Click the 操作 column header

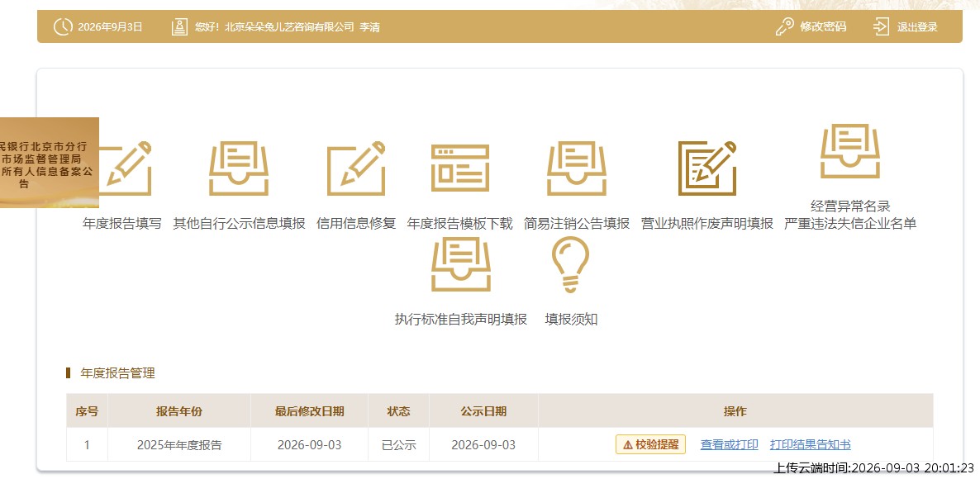point(735,411)
